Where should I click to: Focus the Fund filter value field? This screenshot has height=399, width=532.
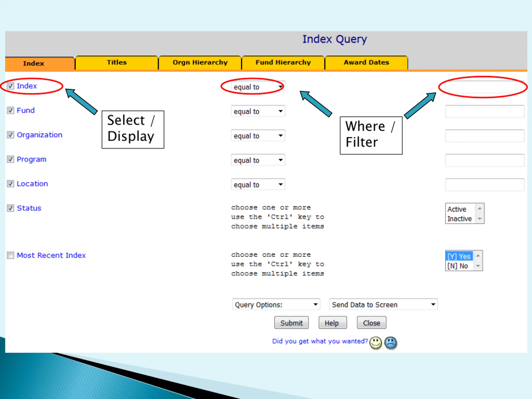tap(484, 111)
